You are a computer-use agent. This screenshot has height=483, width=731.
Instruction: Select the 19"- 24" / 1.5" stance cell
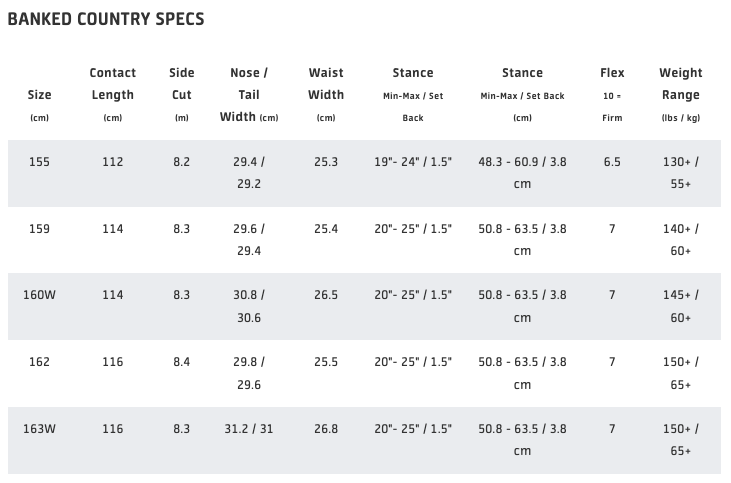point(413,162)
